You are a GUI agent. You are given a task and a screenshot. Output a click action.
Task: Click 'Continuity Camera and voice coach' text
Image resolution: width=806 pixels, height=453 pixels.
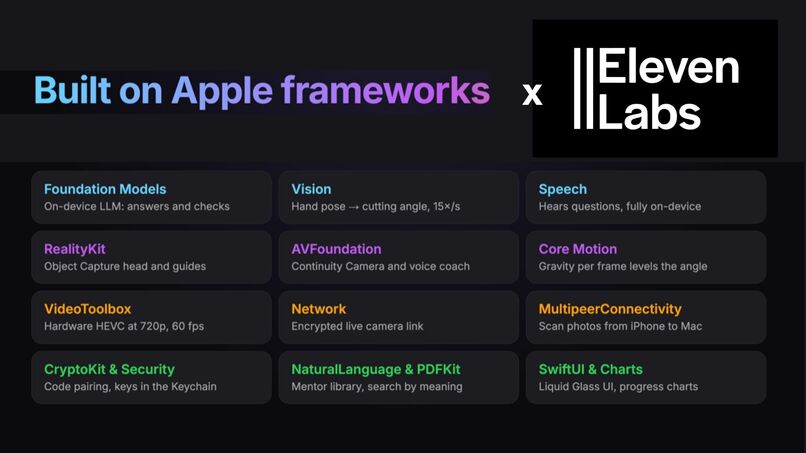tap(380, 266)
